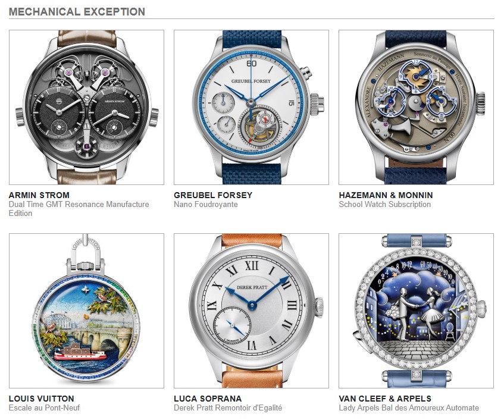Screen dimensions: 504x420
Task: Open the Nano Foudroyante model link
Action: click(206, 205)
